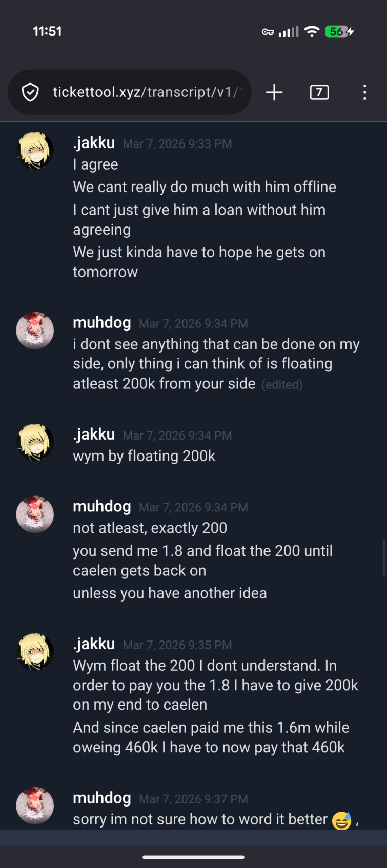The width and height of the screenshot is (387, 868).
Task: Tap the username .jakku above 'I agree'
Action: coord(94,142)
